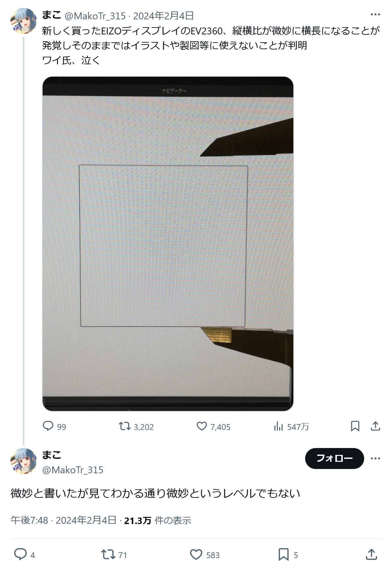Viewport: 392px width, 567px height.
Task: Open the 午後7:48 timestamp link
Action: pos(29,520)
